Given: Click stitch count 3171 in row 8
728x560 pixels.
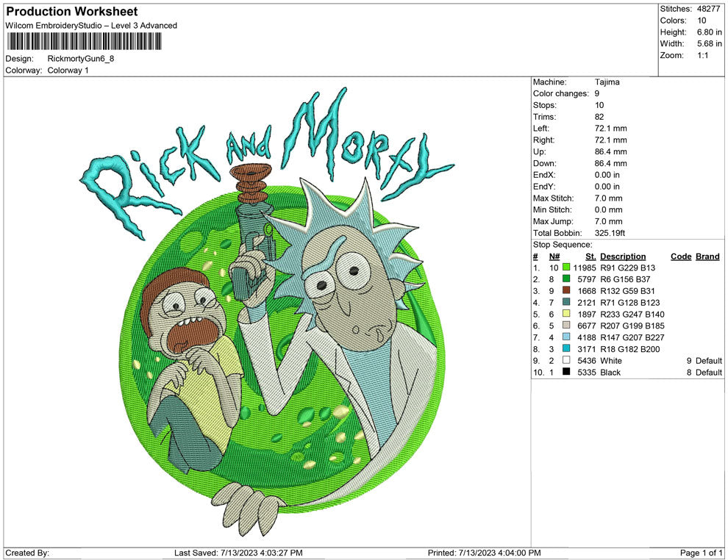Looking at the screenshot, I should [587, 349].
